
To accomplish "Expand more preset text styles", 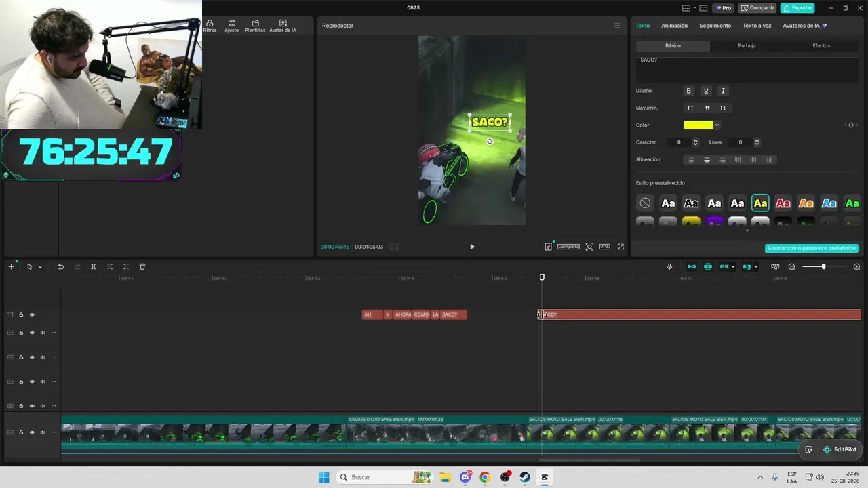I will point(747,230).
